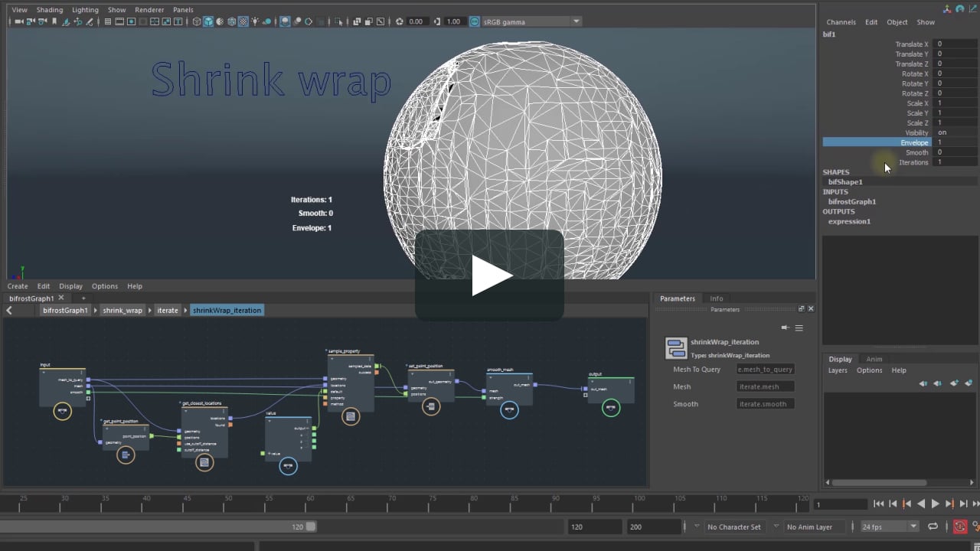Click the select camera icon in viewport toolbar
This screenshot has width=980, height=551.
pos(20,21)
